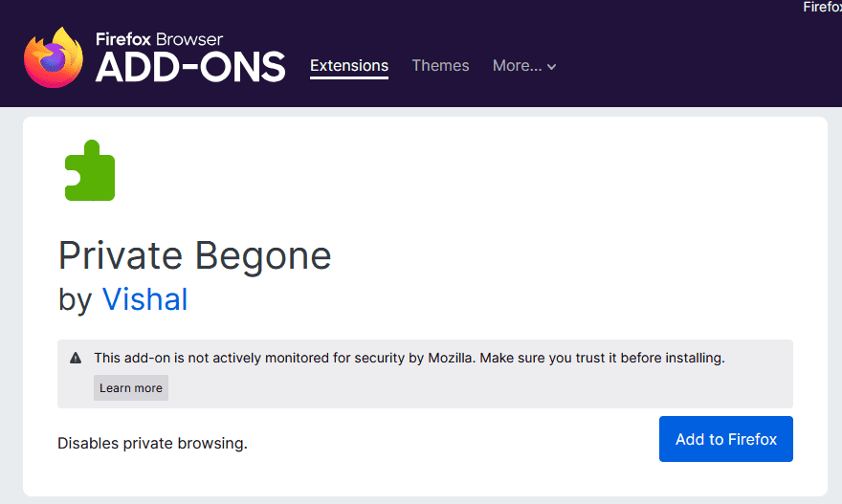Open author Vishal's profile link
The width and height of the screenshot is (842, 504).
[x=144, y=299]
